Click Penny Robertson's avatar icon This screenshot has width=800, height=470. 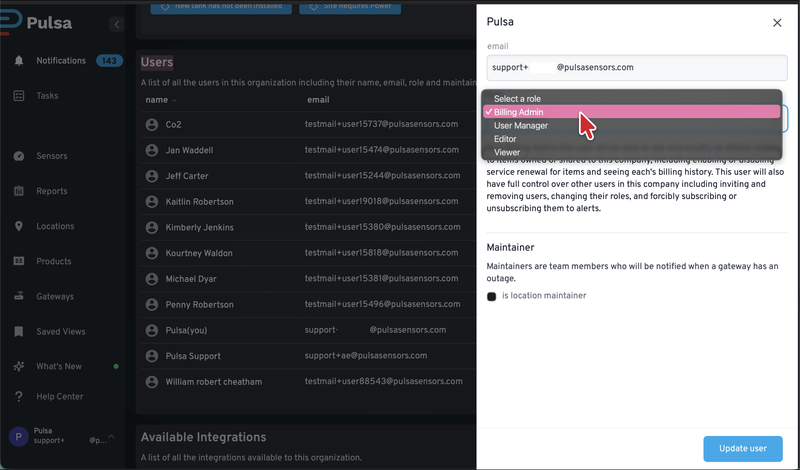click(x=152, y=305)
